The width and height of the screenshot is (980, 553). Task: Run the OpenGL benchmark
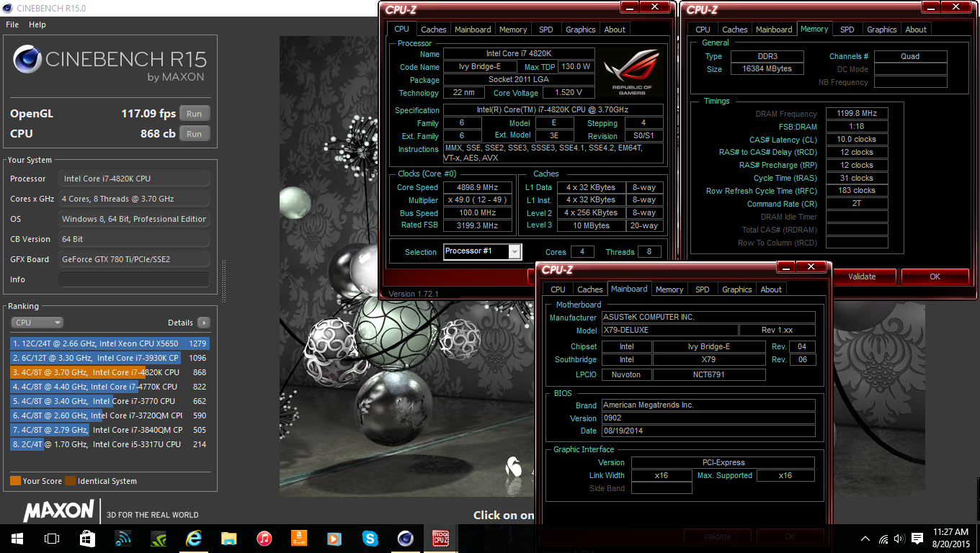coord(195,114)
